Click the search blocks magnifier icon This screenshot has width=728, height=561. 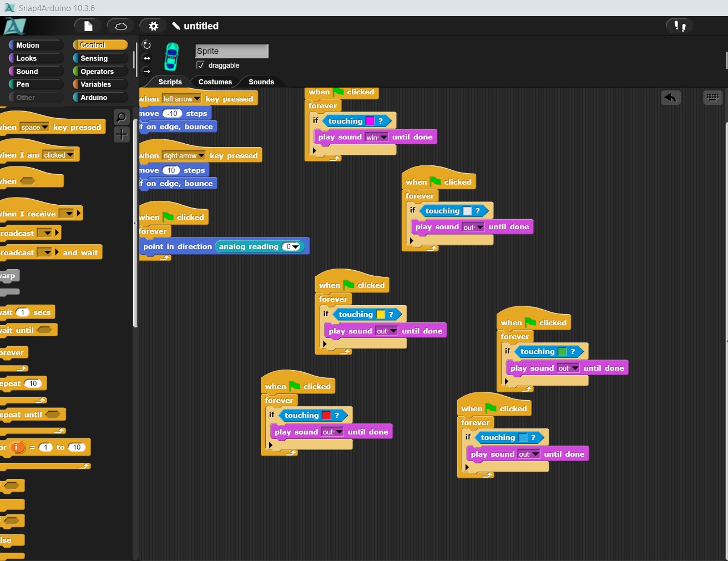121,117
